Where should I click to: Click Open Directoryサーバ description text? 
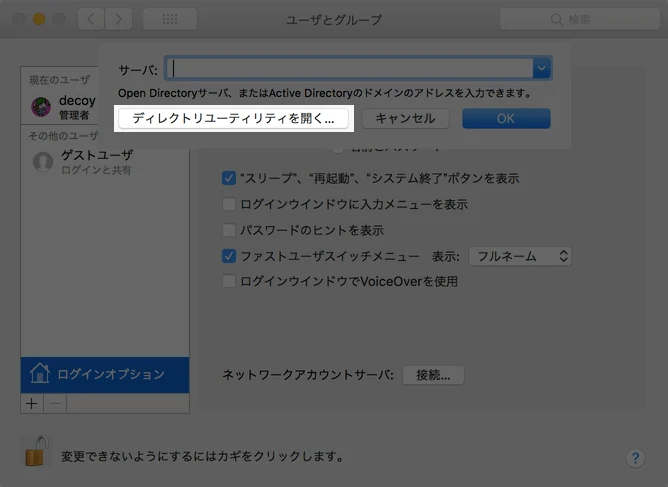click(325, 93)
